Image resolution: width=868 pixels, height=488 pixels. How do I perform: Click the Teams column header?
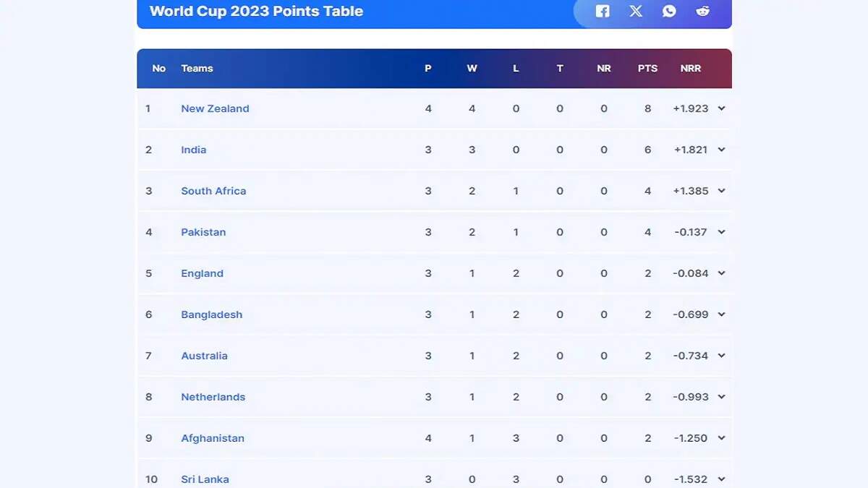point(197,68)
